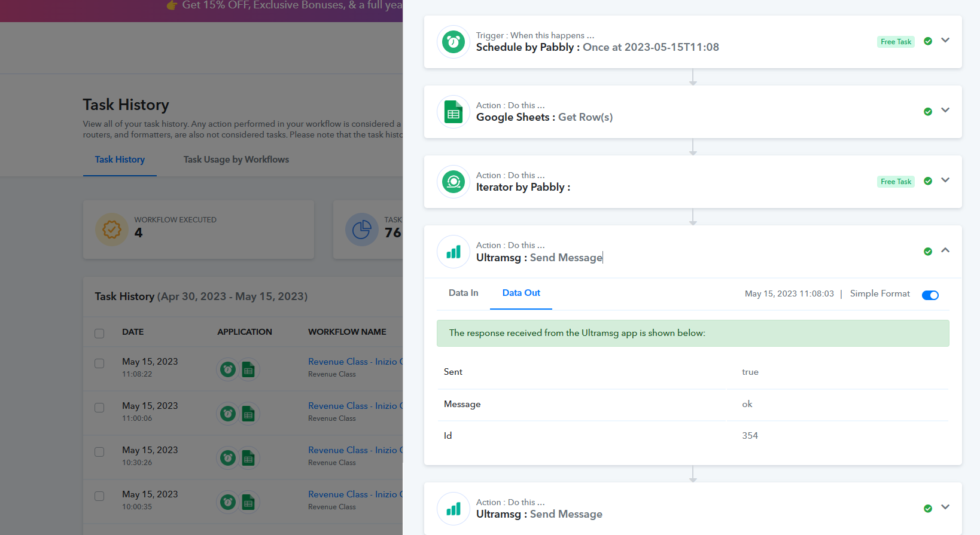Expand the Schedule by Pabbly trigger step
The height and width of the screenshot is (535, 980).
(x=945, y=41)
